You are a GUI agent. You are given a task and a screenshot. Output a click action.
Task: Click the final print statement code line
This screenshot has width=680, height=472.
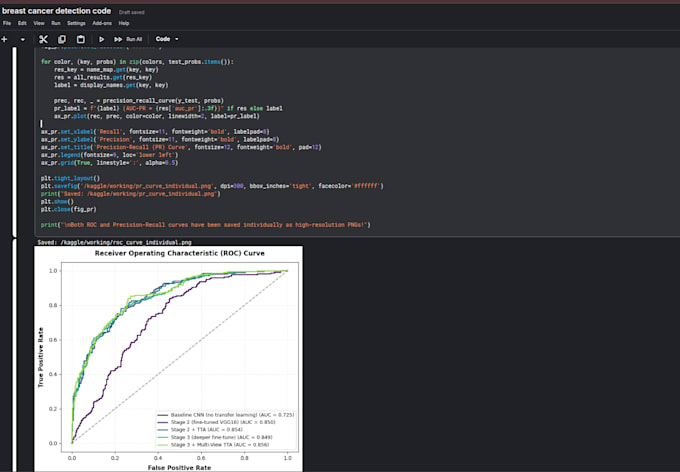(x=206, y=225)
